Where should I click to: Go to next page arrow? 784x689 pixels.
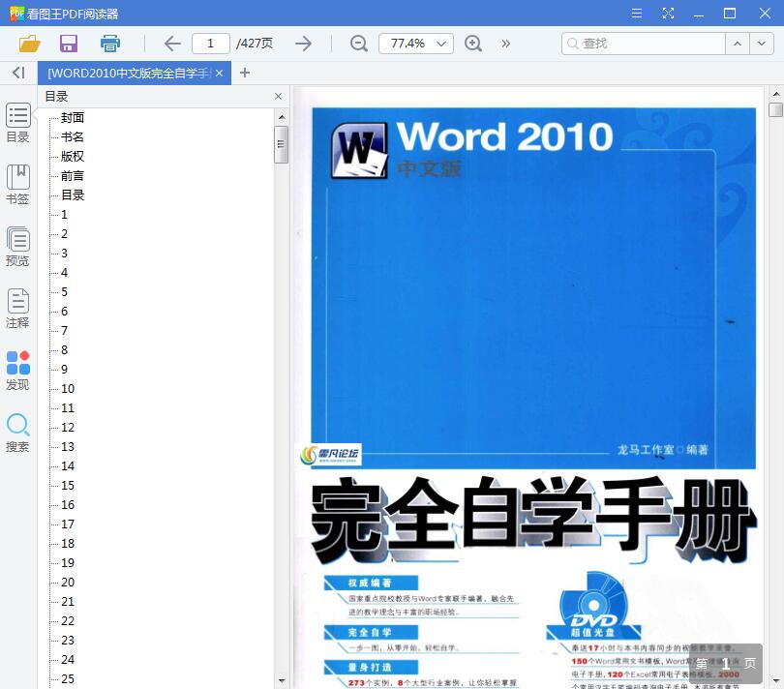click(x=303, y=44)
